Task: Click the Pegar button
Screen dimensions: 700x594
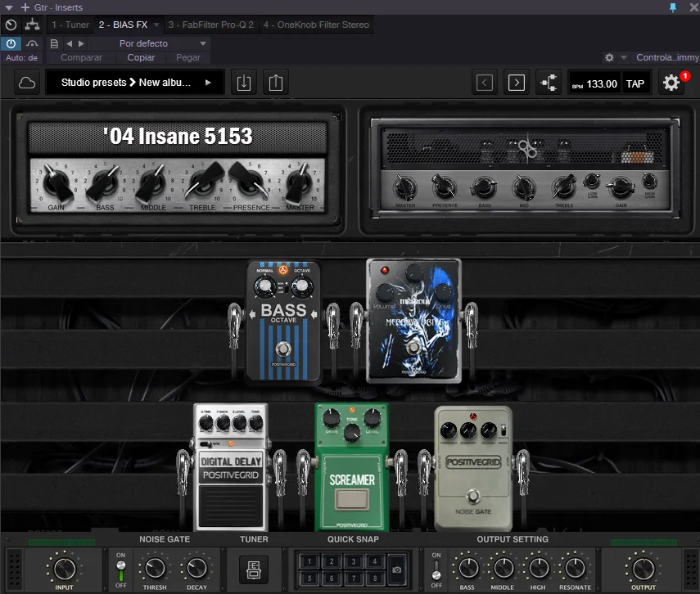Action: (188, 57)
